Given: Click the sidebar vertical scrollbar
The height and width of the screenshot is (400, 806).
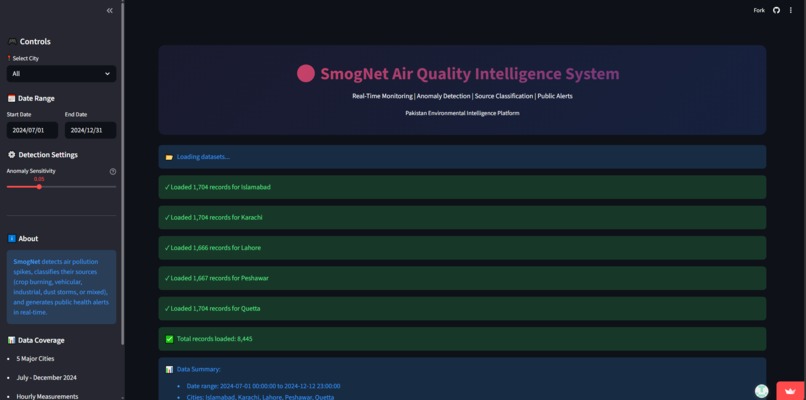Looking at the screenshot, I should tap(122, 172).
